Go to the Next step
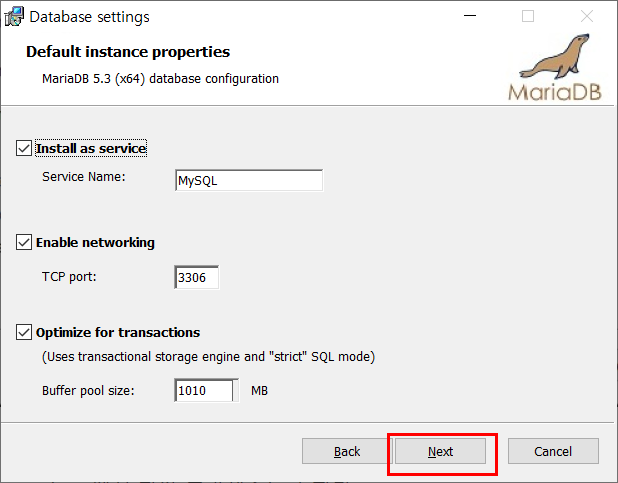Viewport: 618px width, 483px height. (440, 451)
